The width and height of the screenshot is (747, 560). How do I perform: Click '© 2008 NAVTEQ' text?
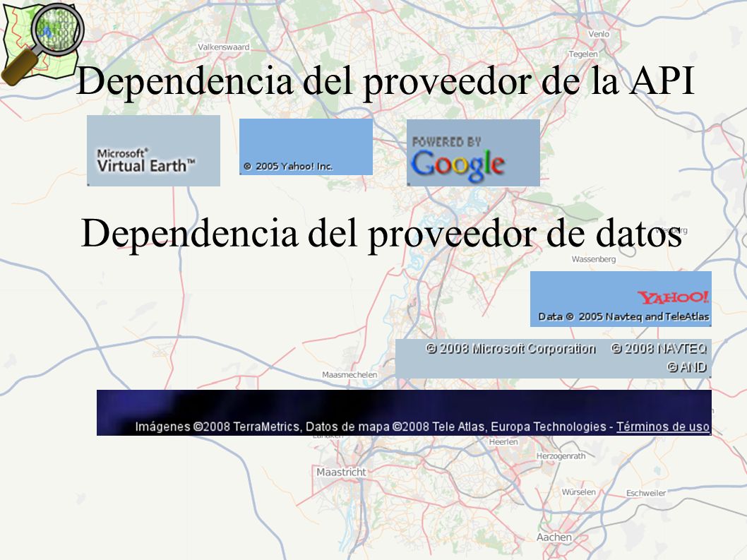coord(659,349)
